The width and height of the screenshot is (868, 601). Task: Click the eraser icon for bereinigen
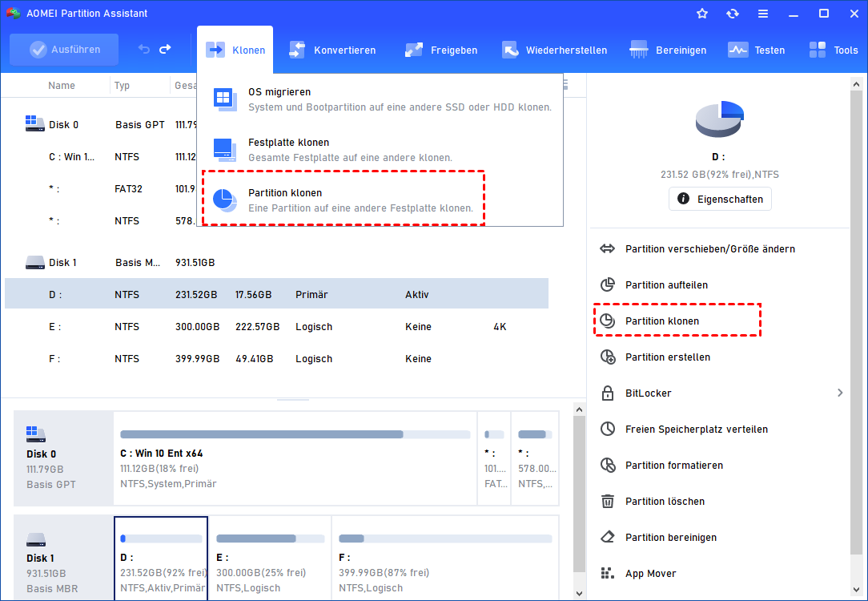click(607, 537)
